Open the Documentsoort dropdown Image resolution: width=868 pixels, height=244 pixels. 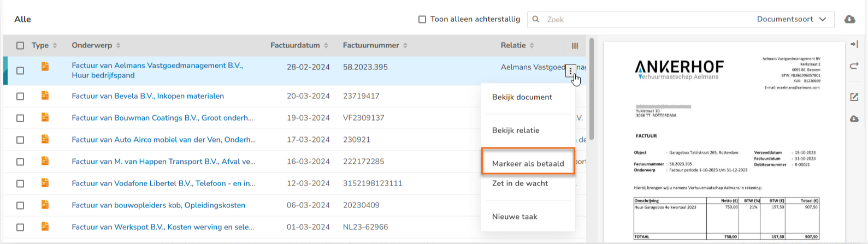pos(792,20)
